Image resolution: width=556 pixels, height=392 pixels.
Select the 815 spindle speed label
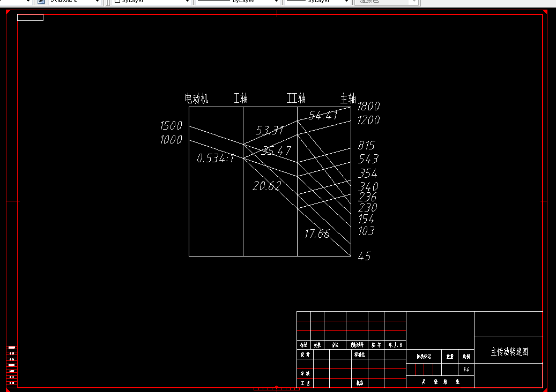pos(366,145)
